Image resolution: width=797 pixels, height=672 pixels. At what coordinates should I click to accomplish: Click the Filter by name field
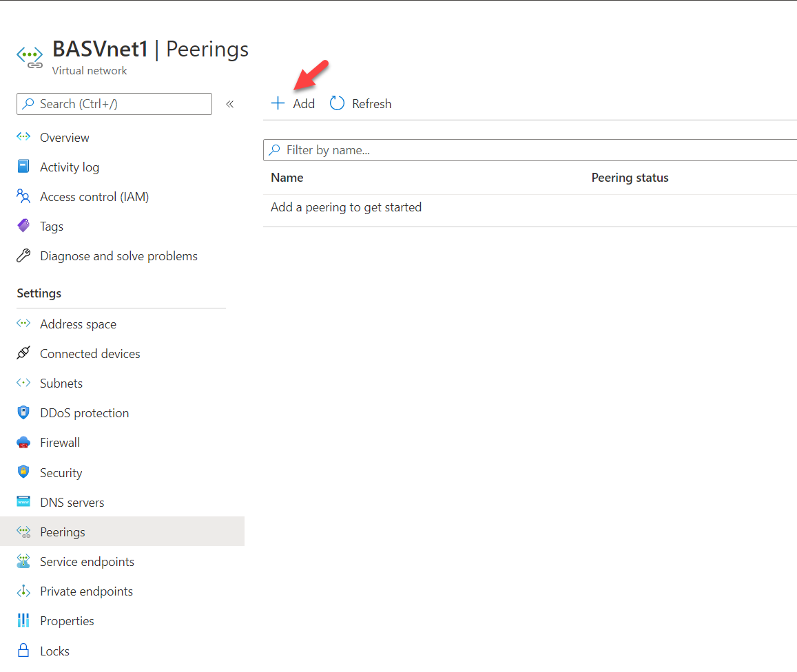[x=530, y=150]
